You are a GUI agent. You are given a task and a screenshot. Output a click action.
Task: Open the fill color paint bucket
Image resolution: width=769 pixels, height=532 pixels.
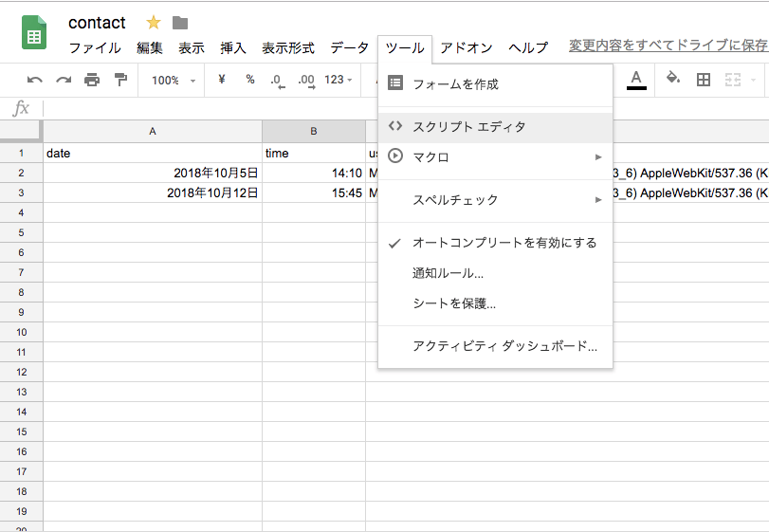pos(673,79)
